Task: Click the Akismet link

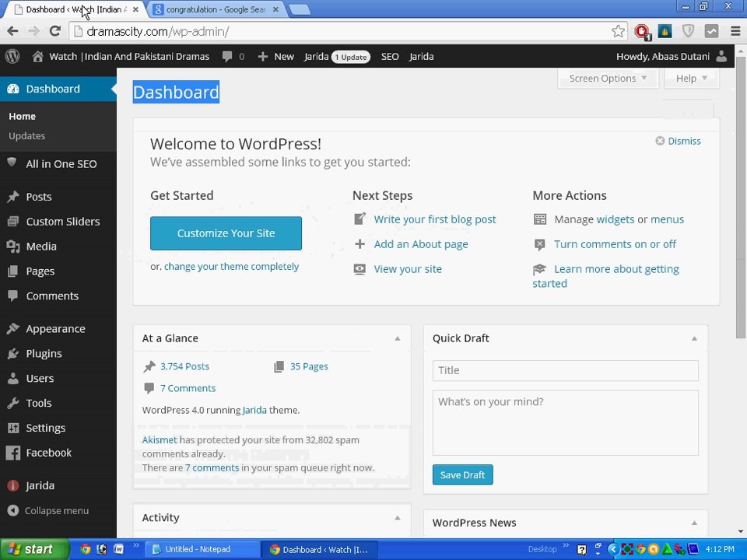Action: coord(159,440)
